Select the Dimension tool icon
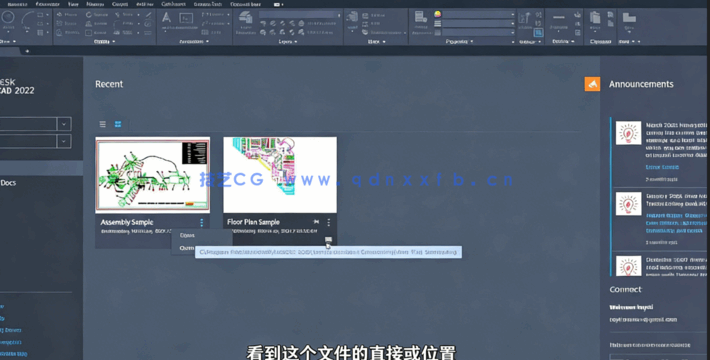710x360 pixels. (x=186, y=18)
